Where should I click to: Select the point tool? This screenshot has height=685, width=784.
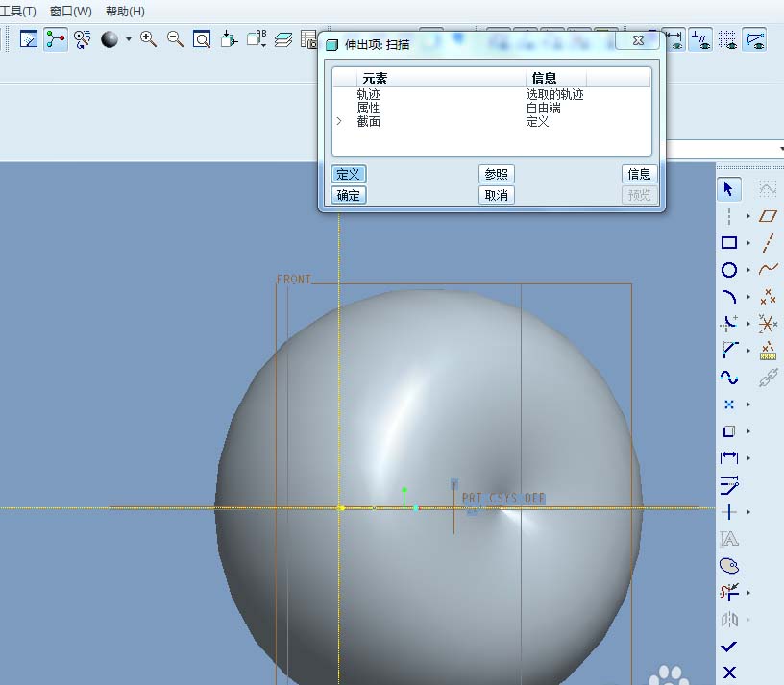(x=729, y=404)
